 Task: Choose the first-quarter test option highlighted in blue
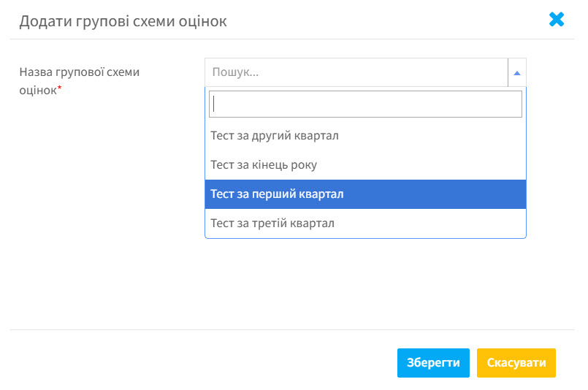coord(365,194)
